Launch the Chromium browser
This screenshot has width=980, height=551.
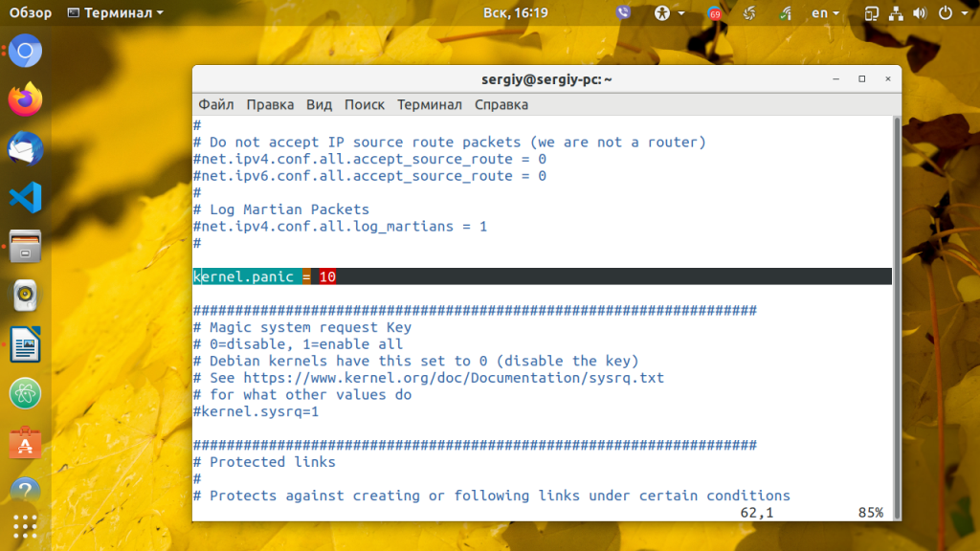click(x=24, y=50)
